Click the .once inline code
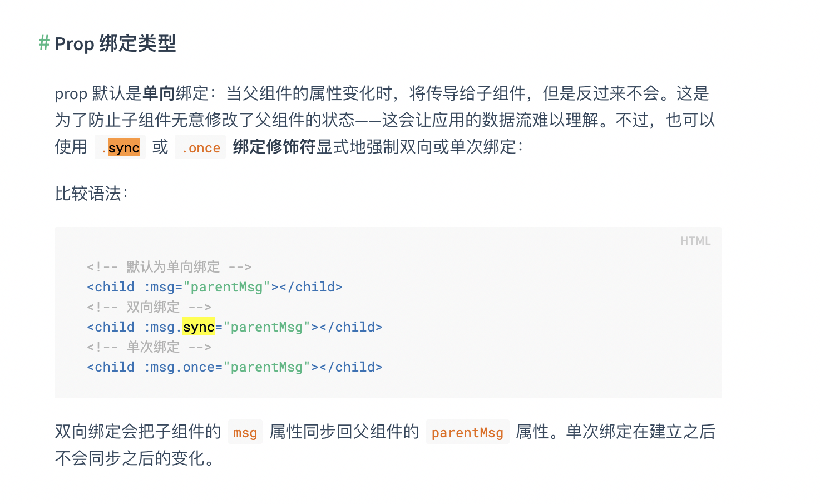Screen dimensions: 820x504 click(x=200, y=147)
